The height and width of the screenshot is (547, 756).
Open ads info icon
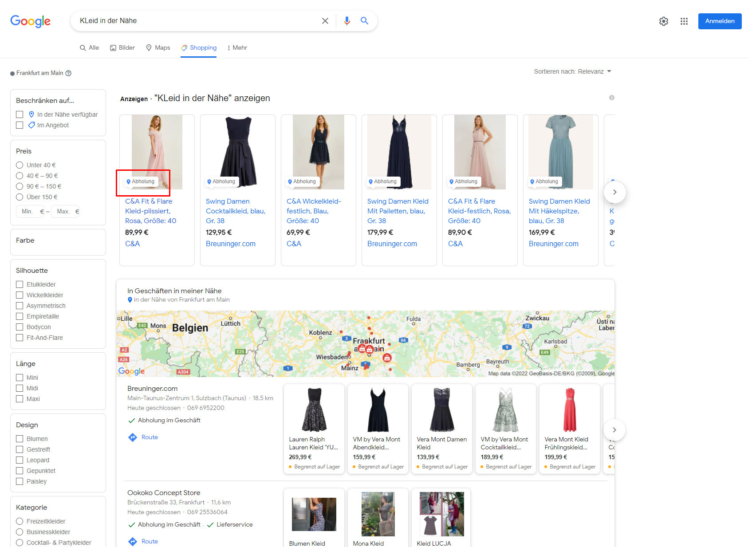point(612,98)
